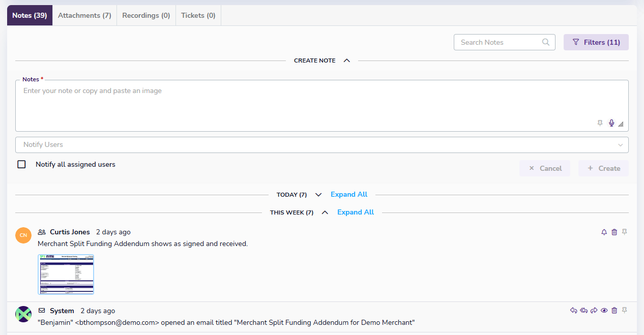Check the Notify all assigned users checkbox

tap(21, 164)
